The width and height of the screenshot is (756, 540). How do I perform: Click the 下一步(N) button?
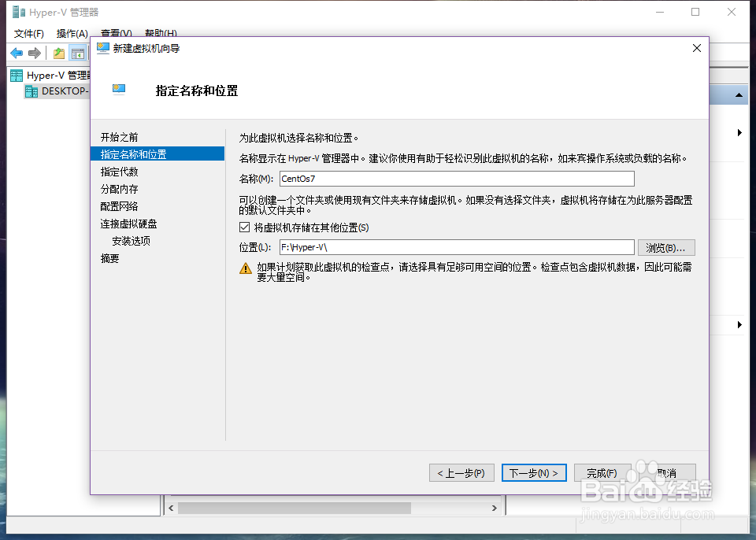[534, 472]
